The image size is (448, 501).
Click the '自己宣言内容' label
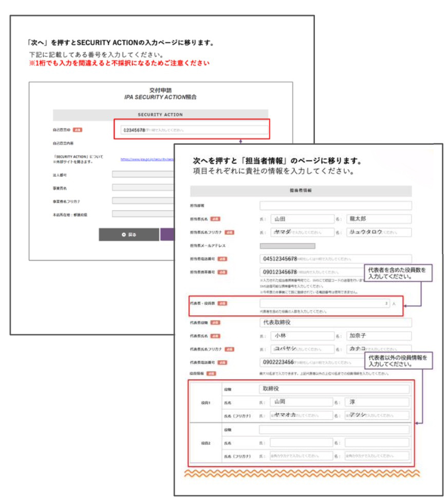point(63,143)
